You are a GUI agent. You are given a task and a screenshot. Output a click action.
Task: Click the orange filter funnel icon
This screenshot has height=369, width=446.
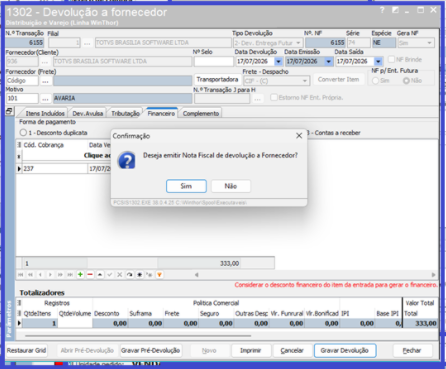tap(159, 275)
